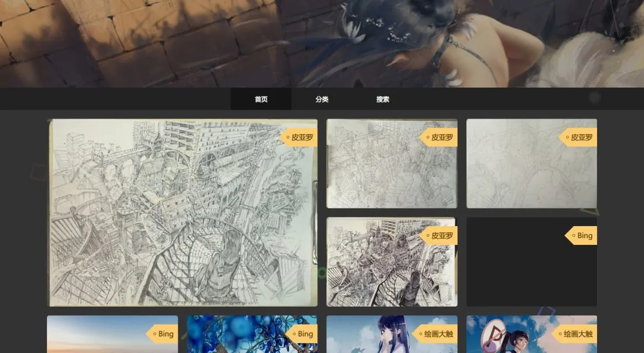644x353 pixels.
Task: Click 绘画大触 tag on music note sign artwork
Action: click(578, 334)
